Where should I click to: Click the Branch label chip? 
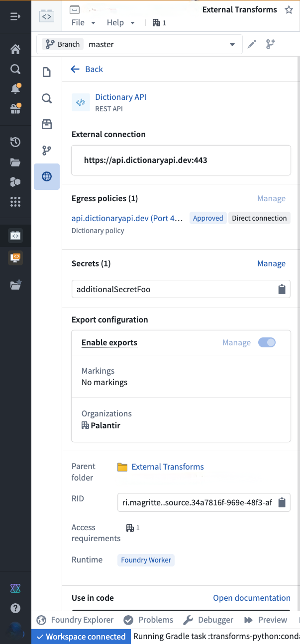pyautogui.click(x=63, y=44)
